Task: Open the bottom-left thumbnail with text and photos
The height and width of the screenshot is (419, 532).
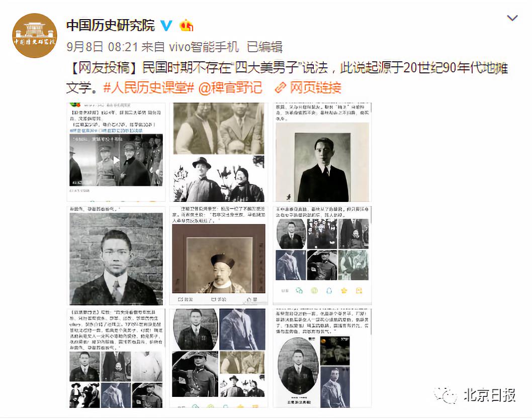Action: coord(116,358)
